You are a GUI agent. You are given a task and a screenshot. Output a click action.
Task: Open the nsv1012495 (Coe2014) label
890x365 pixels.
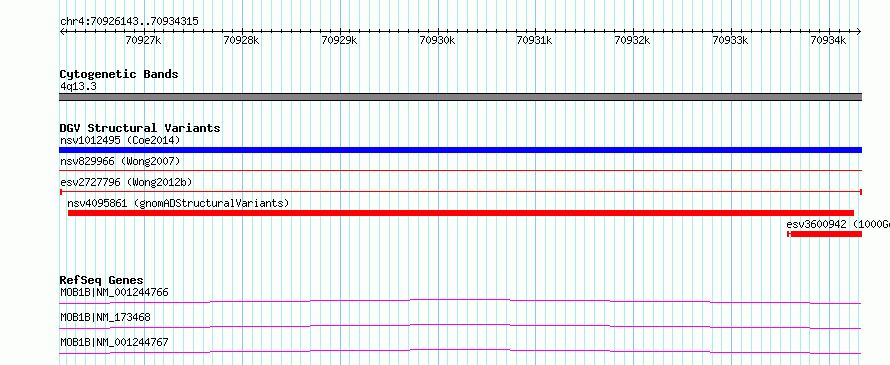click(119, 140)
